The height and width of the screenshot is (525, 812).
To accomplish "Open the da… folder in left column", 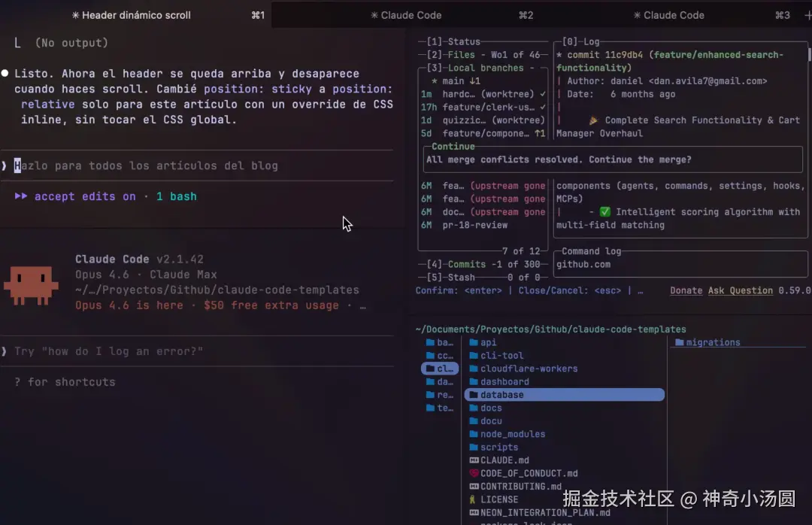I will (x=439, y=381).
